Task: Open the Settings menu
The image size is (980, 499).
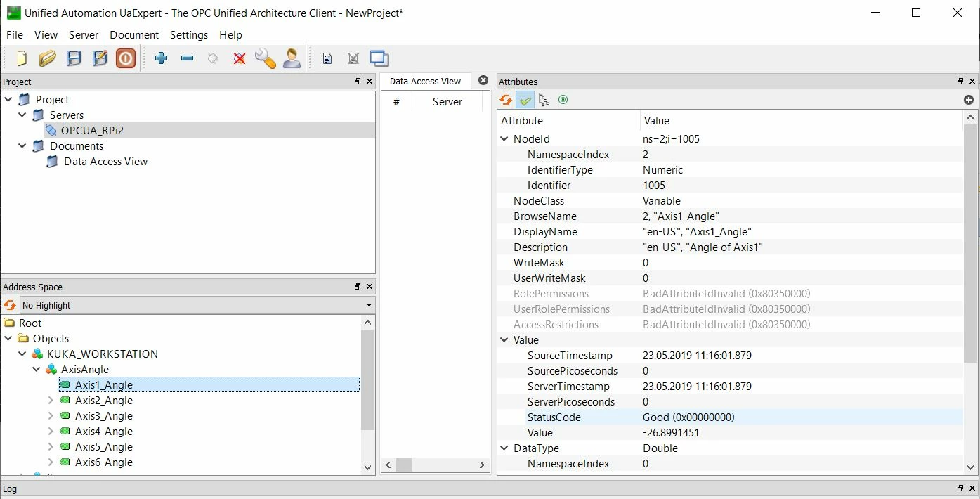Action: [189, 34]
